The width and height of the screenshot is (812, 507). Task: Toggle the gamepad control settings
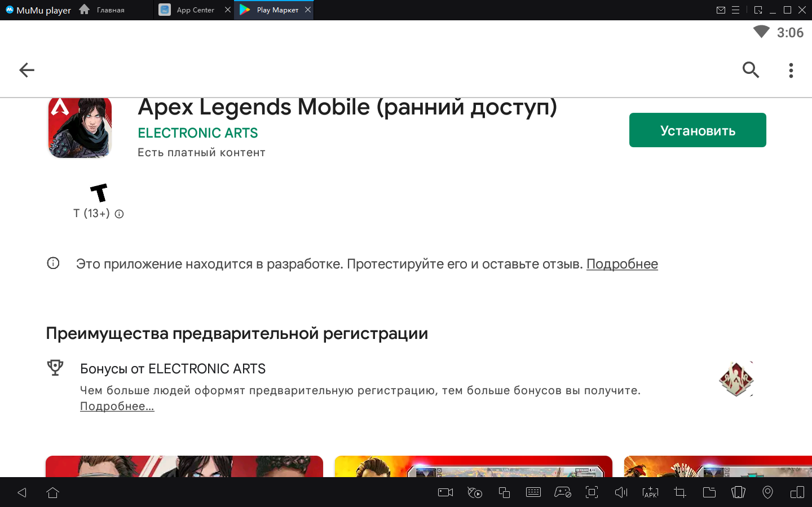(562, 492)
